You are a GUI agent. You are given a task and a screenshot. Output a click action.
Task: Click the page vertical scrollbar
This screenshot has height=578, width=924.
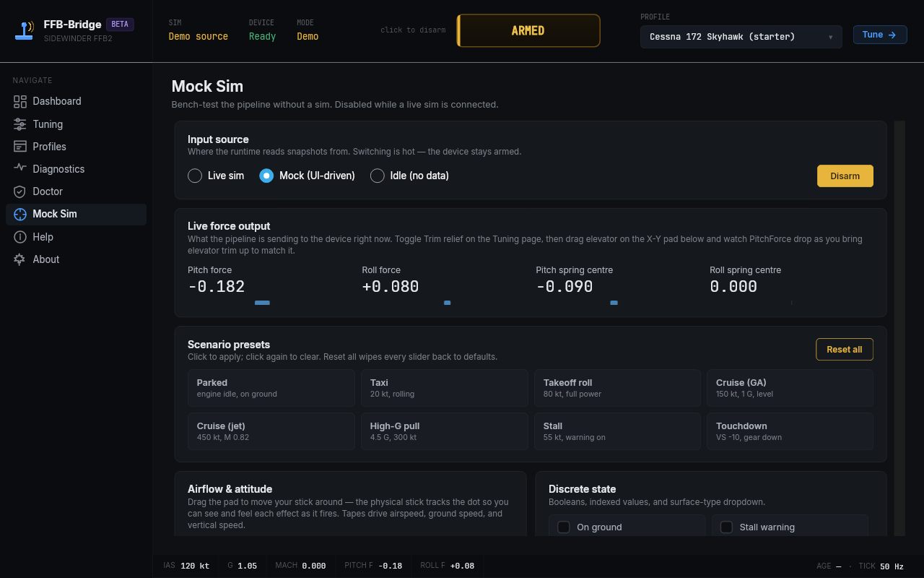click(x=899, y=328)
